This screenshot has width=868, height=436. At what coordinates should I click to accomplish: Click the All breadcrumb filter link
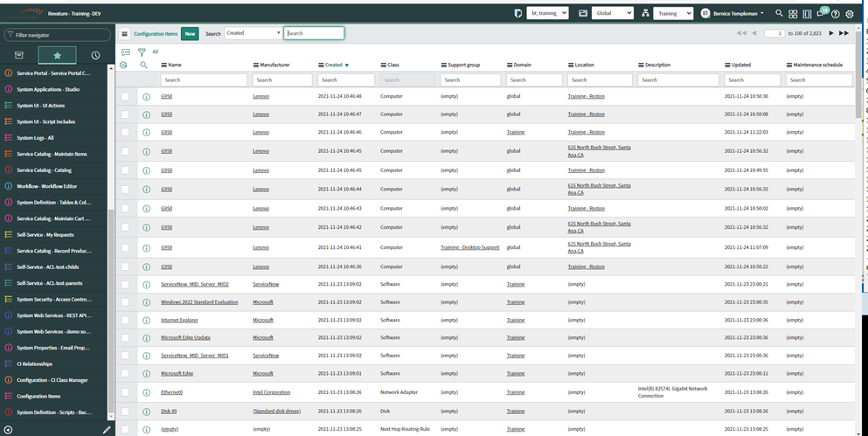point(155,52)
